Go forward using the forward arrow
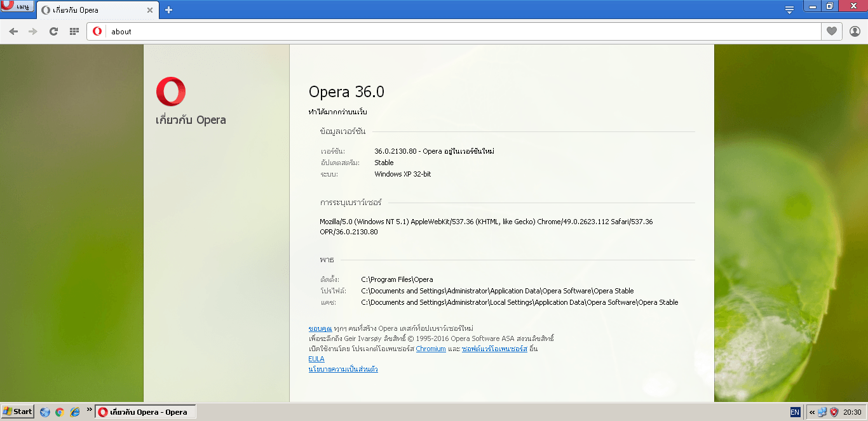Image resolution: width=868 pixels, height=421 pixels. point(33,31)
